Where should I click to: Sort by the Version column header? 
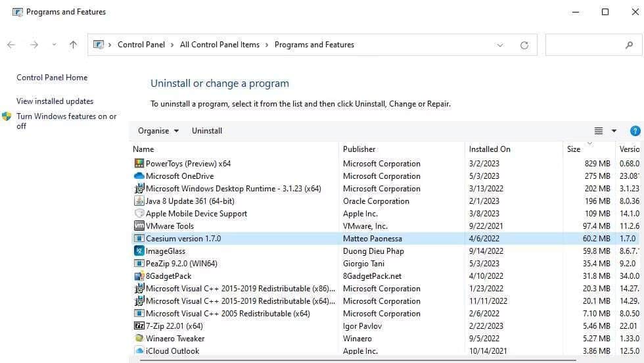(x=630, y=149)
